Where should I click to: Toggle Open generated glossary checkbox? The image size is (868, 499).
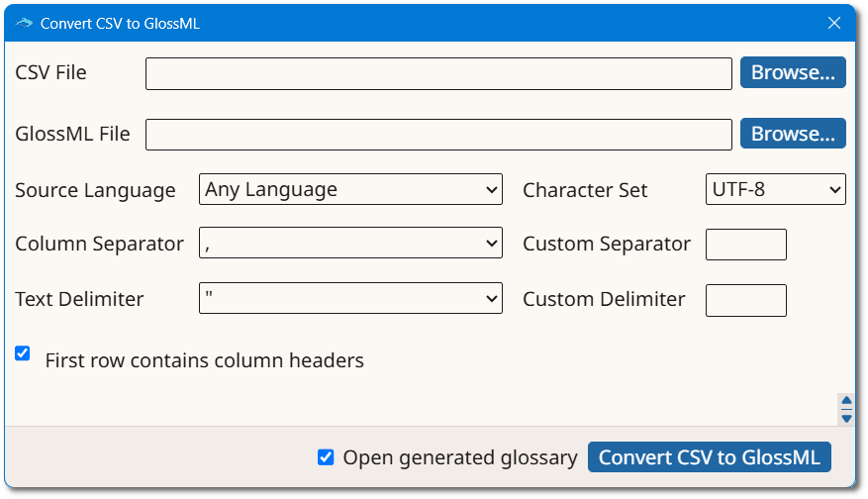point(326,457)
